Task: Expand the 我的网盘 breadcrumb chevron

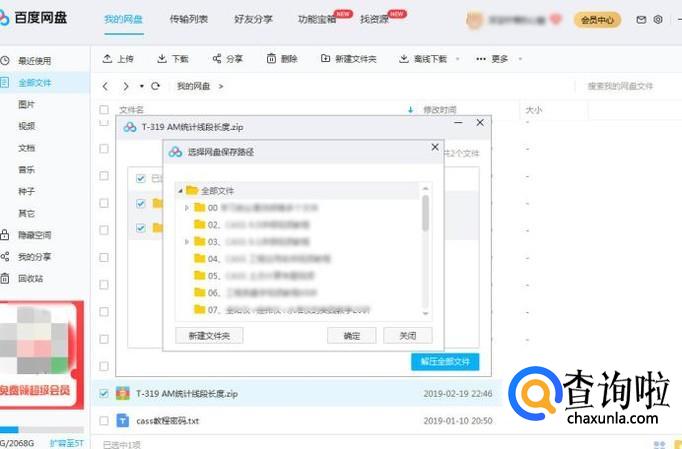Action: (x=221, y=86)
